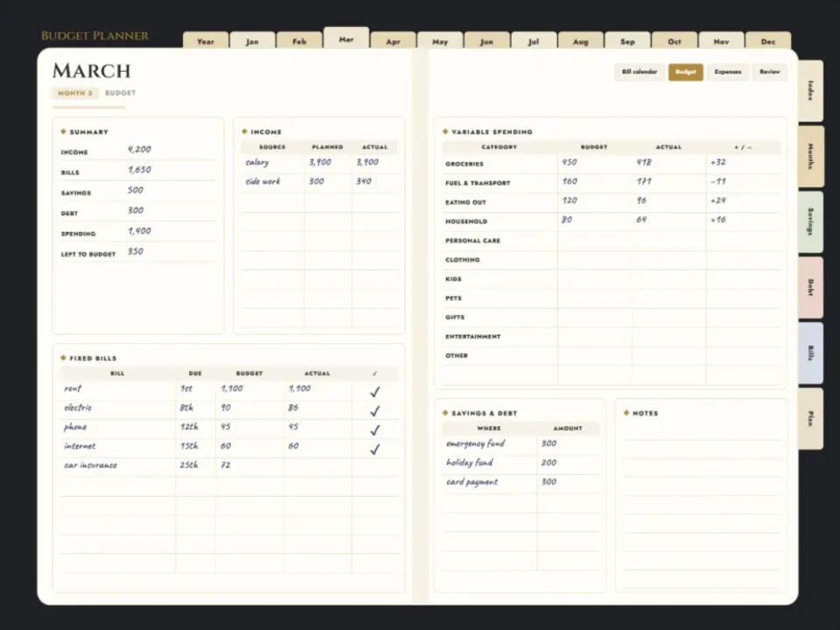This screenshot has height=630, width=840.
Task: Switch to the Sep tab
Action: tap(627, 41)
